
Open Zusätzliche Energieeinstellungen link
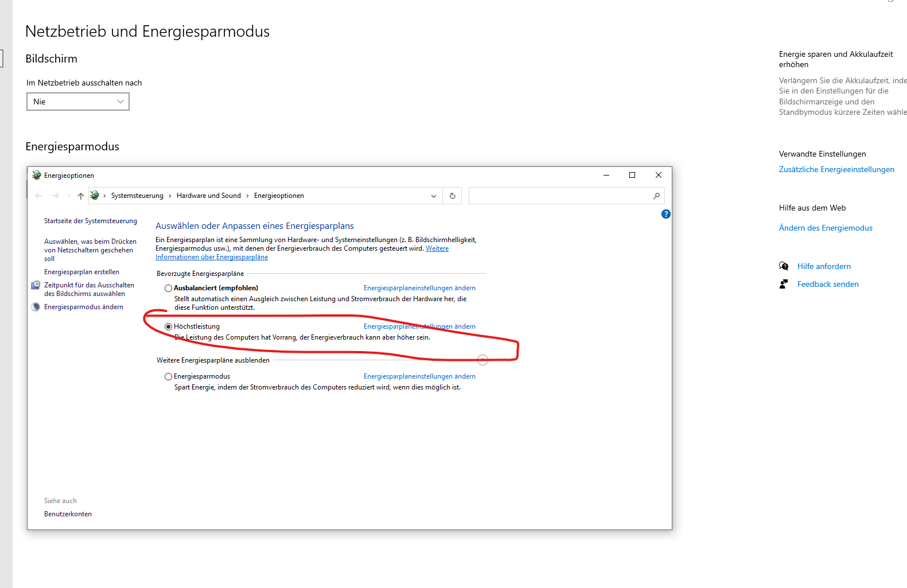(836, 169)
